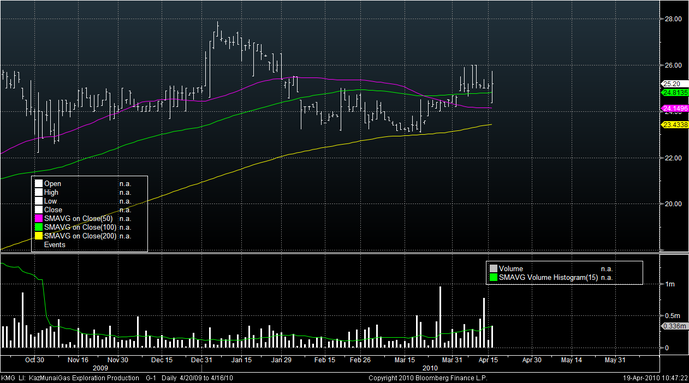Click the yellow SMAVG on Close(200) swatch
The height and width of the screenshot is (383, 689).
(39, 236)
